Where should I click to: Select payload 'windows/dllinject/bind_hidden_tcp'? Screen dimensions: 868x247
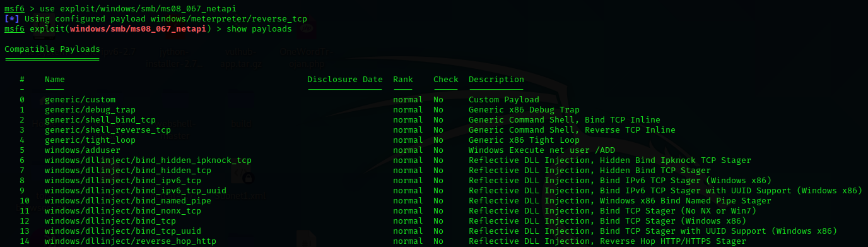(127, 171)
